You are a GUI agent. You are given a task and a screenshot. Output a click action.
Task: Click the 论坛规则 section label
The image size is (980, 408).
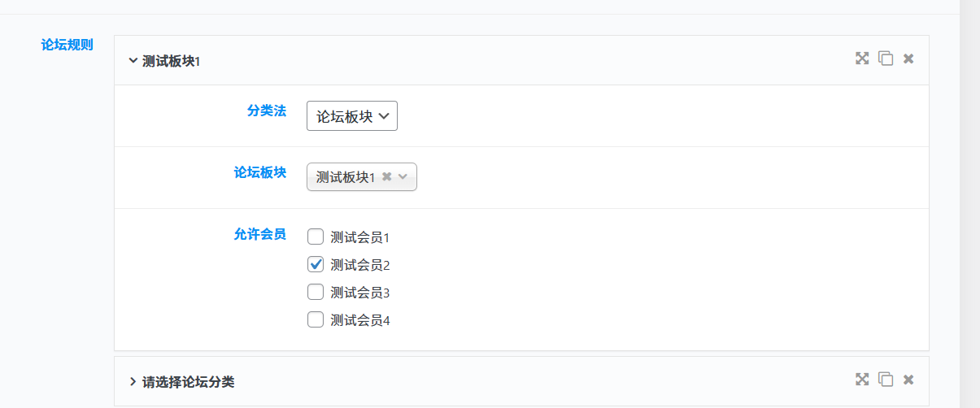pyautogui.click(x=68, y=45)
